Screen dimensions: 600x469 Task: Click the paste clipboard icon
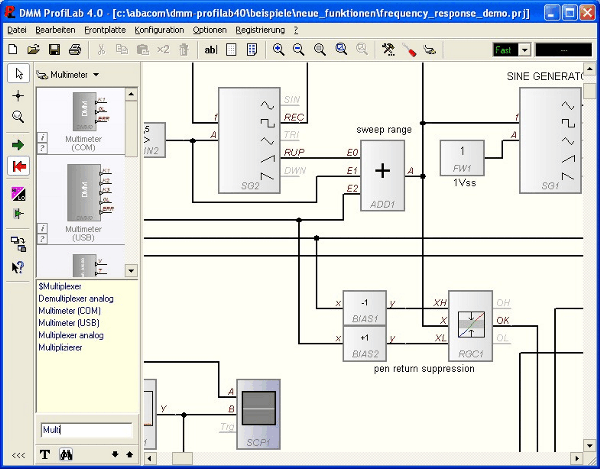pyautogui.click(x=143, y=49)
